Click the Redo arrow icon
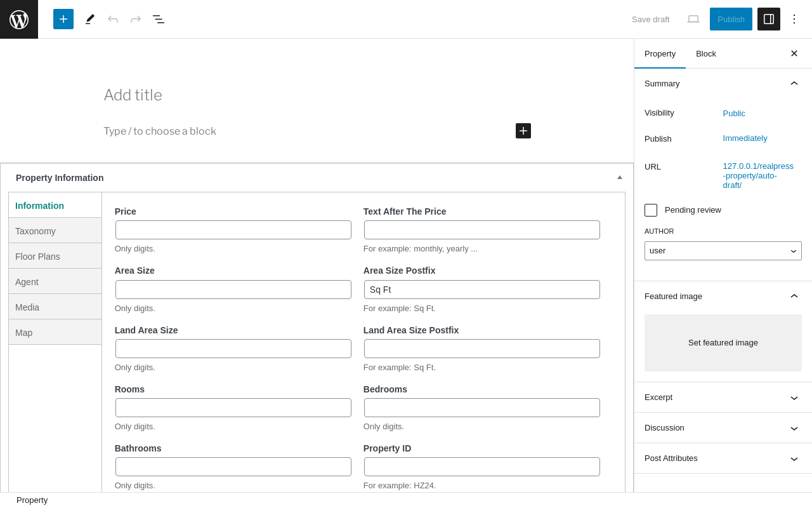The width and height of the screenshot is (812, 508). [136, 19]
